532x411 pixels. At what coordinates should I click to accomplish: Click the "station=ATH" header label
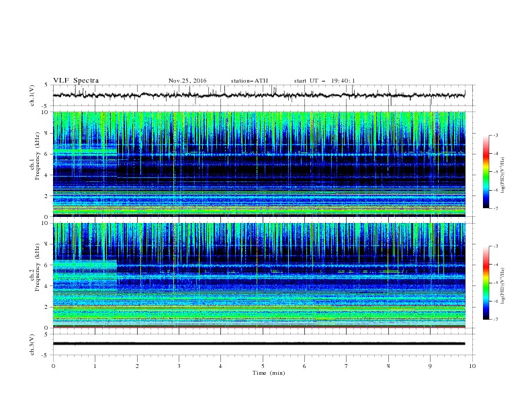click(249, 81)
